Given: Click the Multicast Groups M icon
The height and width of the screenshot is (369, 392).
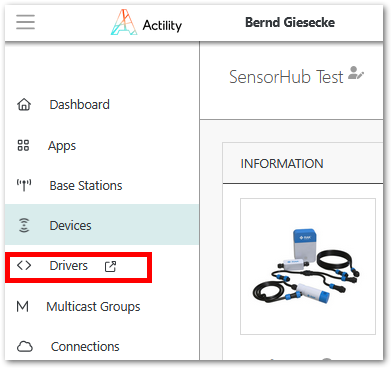Looking at the screenshot, I should (x=23, y=306).
